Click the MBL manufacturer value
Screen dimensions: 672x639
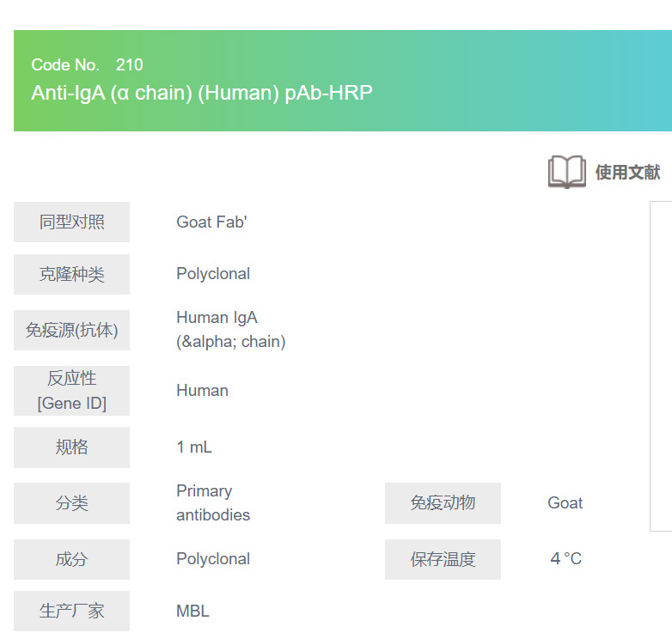tap(192, 612)
